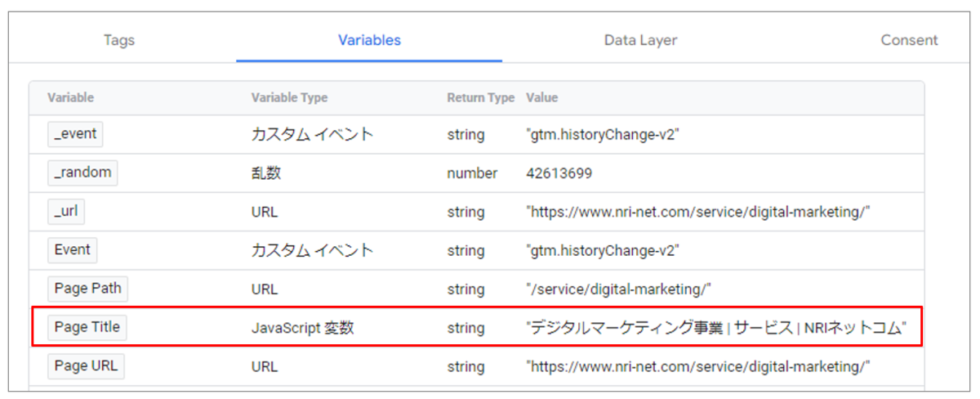Select the value 42613699
This screenshot has width=980, height=399.
coord(559,173)
